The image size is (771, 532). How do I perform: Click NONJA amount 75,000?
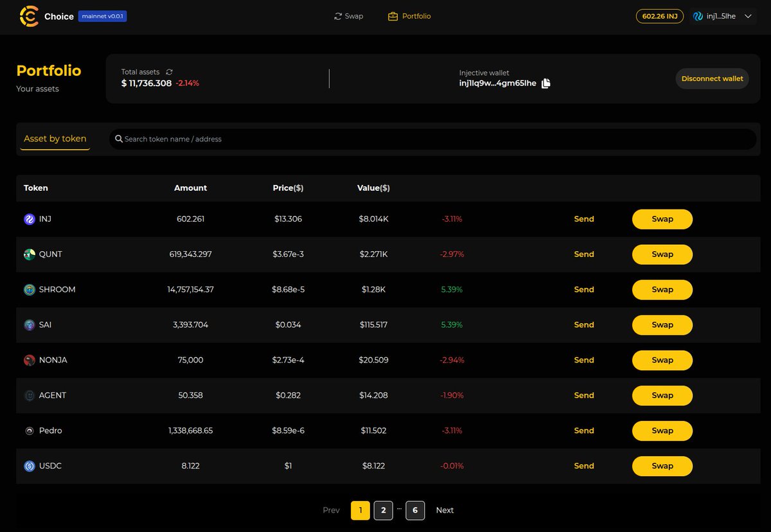pos(190,360)
